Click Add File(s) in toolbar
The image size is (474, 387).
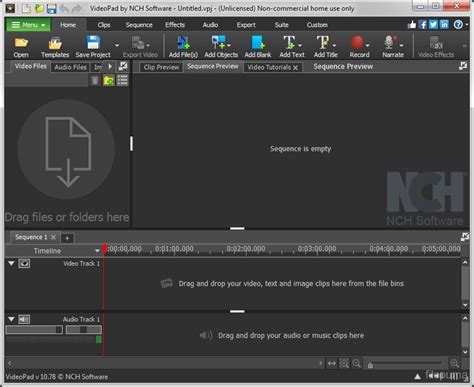(x=183, y=47)
